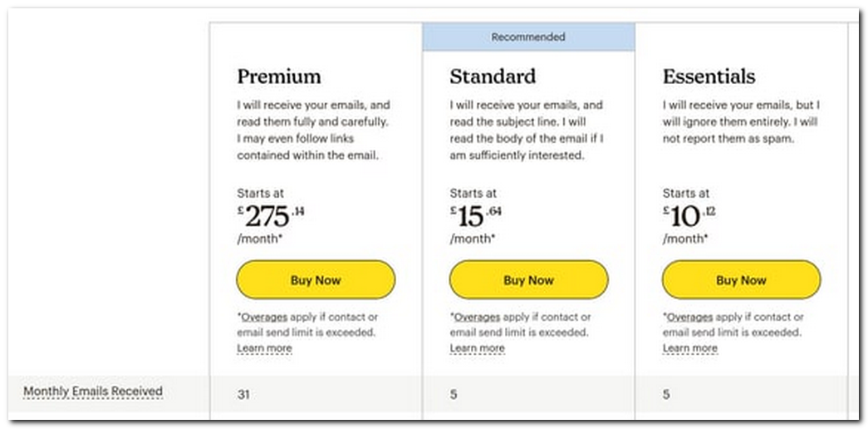Click the Essentials plan description text
The image size is (868, 429).
click(741, 122)
